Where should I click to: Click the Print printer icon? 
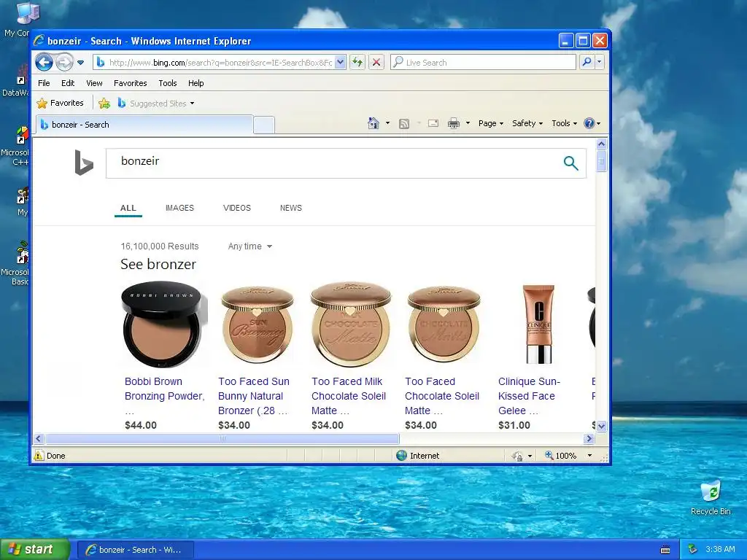(x=454, y=123)
